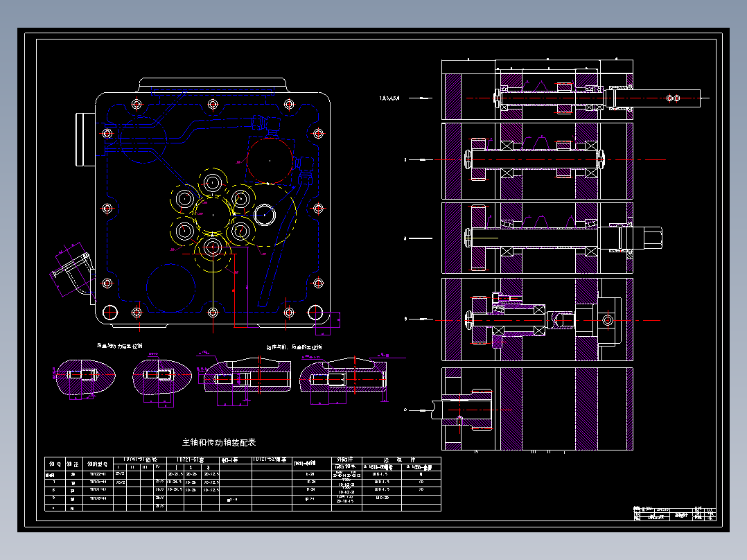Select the title block at drawing corner
The width and height of the screenshot is (747, 560).
click(x=675, y=514)
